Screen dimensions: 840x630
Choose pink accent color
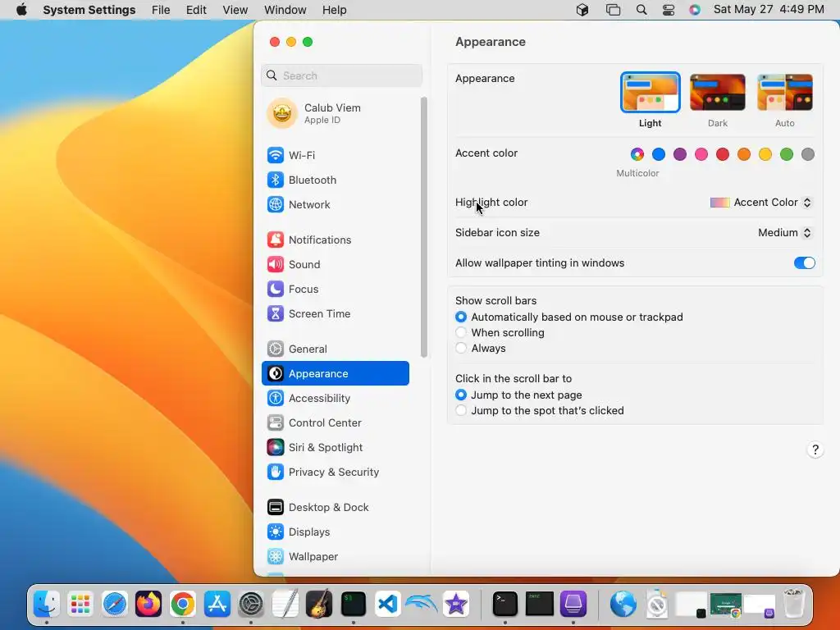[x=701, y=154]
